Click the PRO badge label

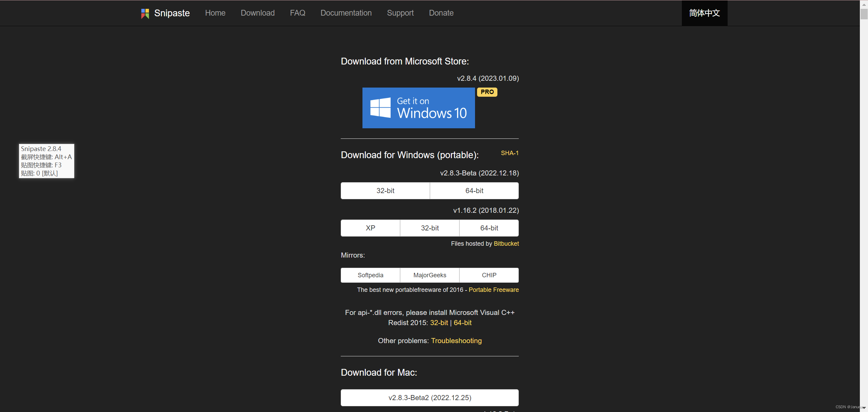point(486,92)
